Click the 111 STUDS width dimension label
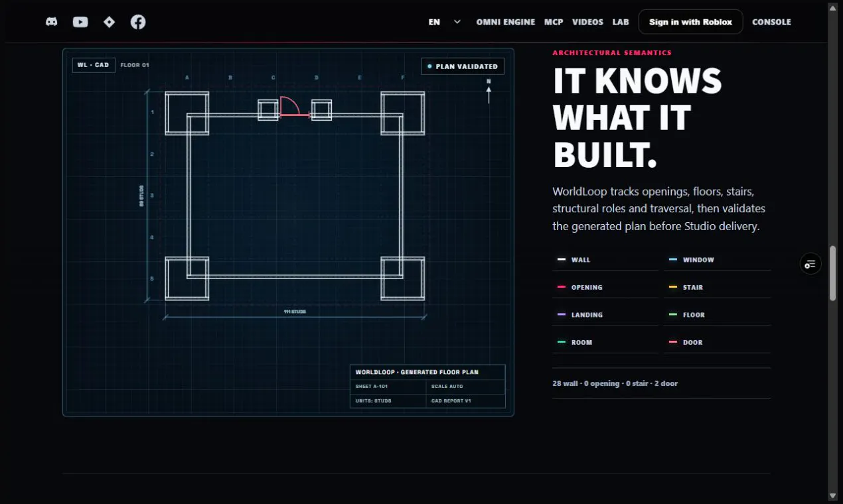Screen dimensions: 843x504 295,311
